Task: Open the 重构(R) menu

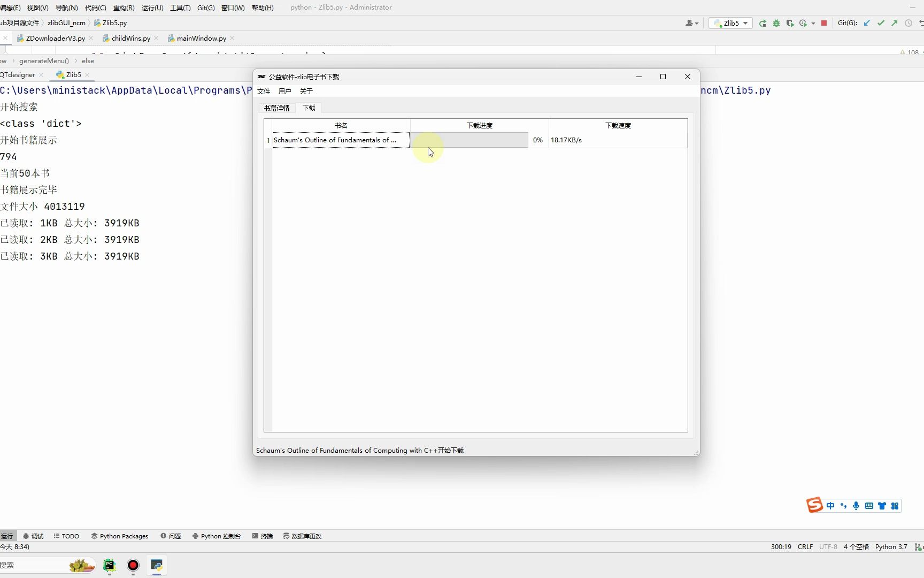Action: point(124,7)
